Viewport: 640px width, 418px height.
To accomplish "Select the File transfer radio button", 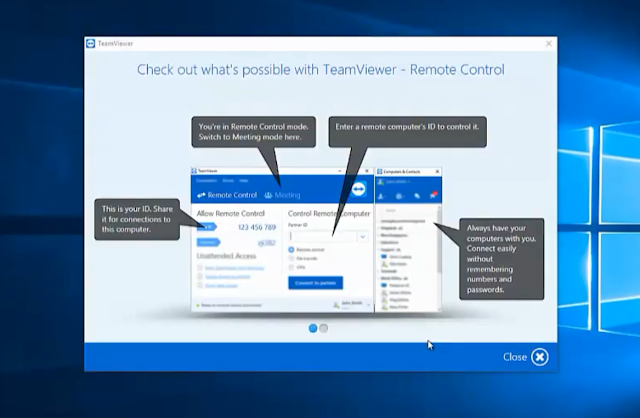I will click(291, 258).
